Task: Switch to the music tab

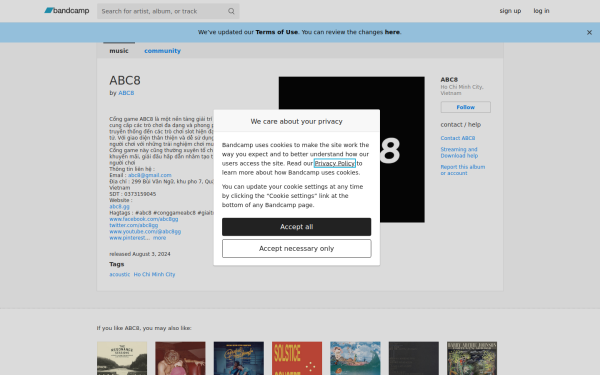Action: [119, 51]
